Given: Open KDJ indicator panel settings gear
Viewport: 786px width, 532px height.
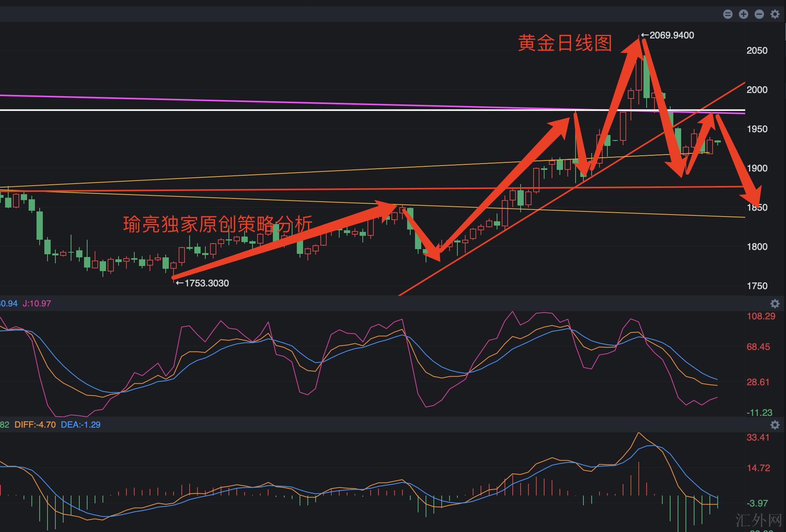Looking at the screenshot, I should [x=775, y=304].
